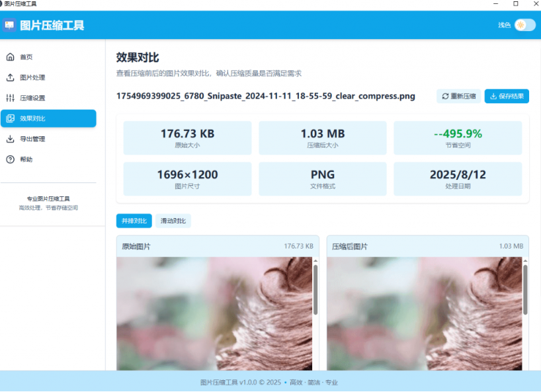Viewport: 541px width, 392px height.
Task: Click the PNG file format card
Action: [322, 178]
